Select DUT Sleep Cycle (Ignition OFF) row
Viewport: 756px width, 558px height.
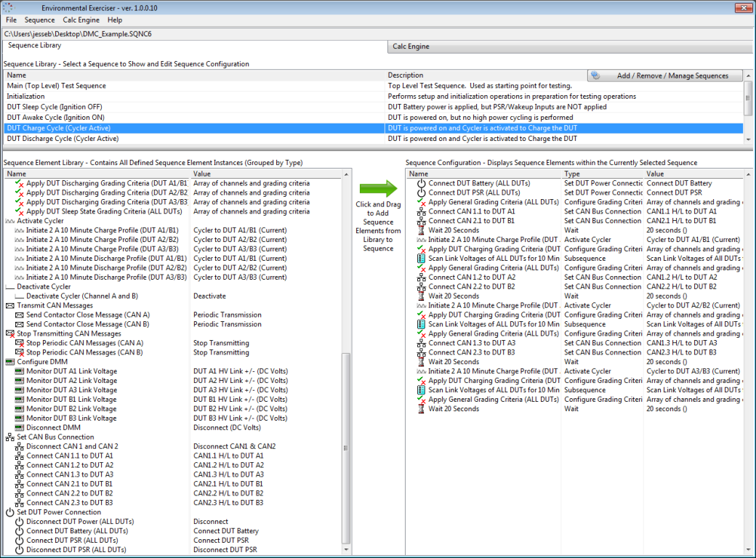point(374,107)
